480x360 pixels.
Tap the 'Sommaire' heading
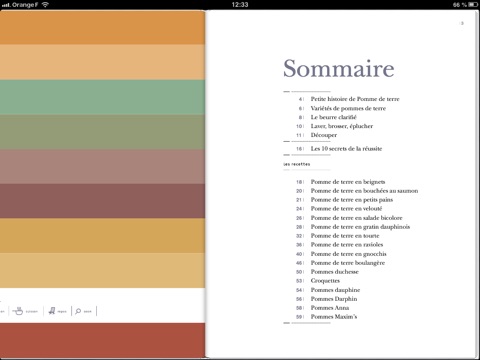339,68
